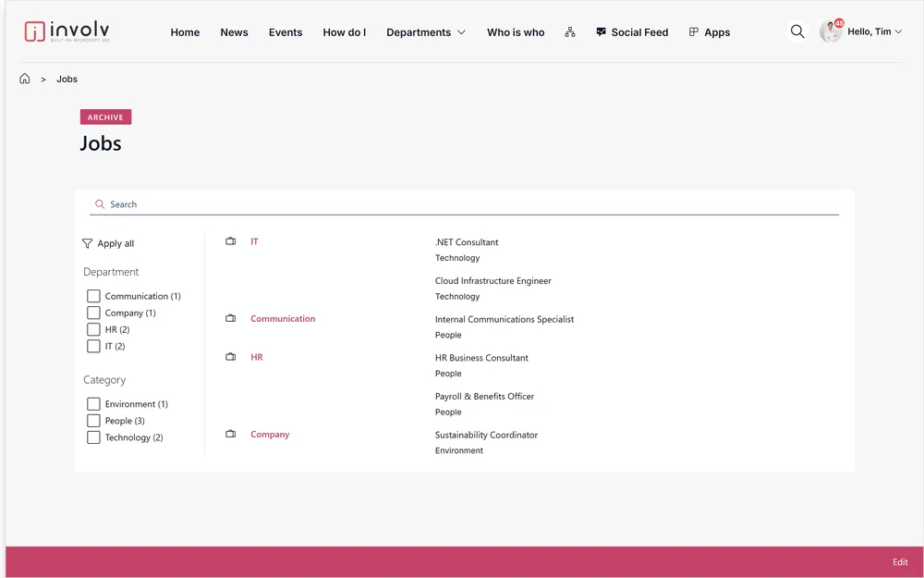Open the Who is who page
The width and height of the screenshot is (924, 578).
(x=516, y=32)
